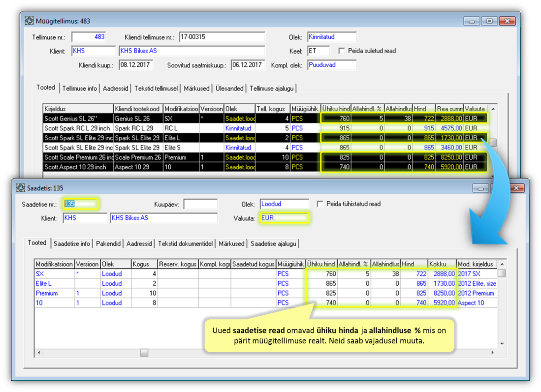Viewport: 541px width, 392px height.
Task: Click KHS Bikes AS field in Müügitellimus
Action: coord(192,51)
